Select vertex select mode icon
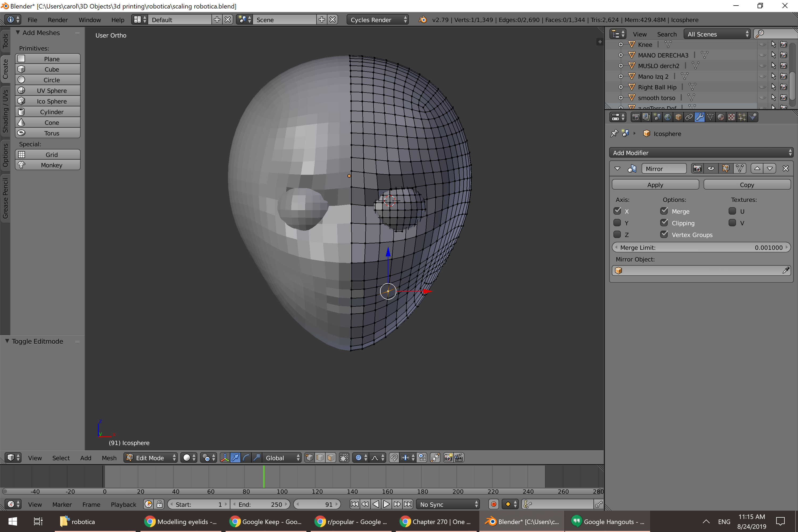The height and width of the screenshot is (532, 798). (x=309, y=458)
